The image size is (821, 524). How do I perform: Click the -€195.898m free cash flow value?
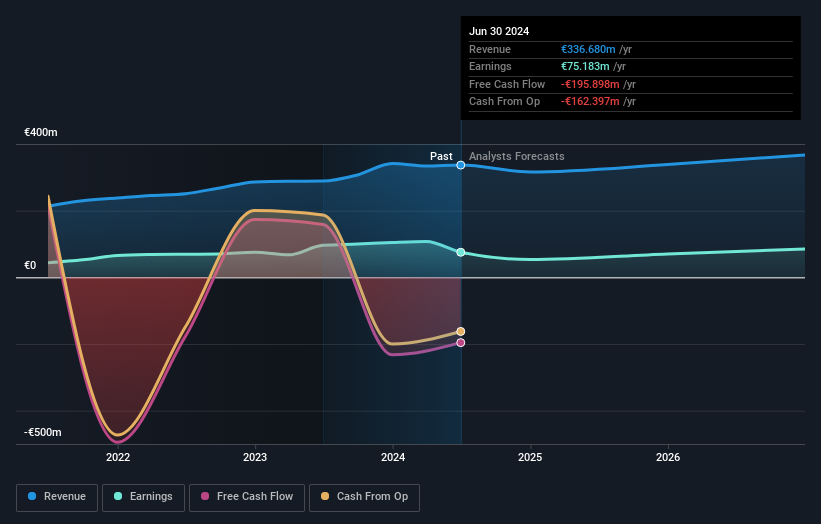click(x=590, y=84)
